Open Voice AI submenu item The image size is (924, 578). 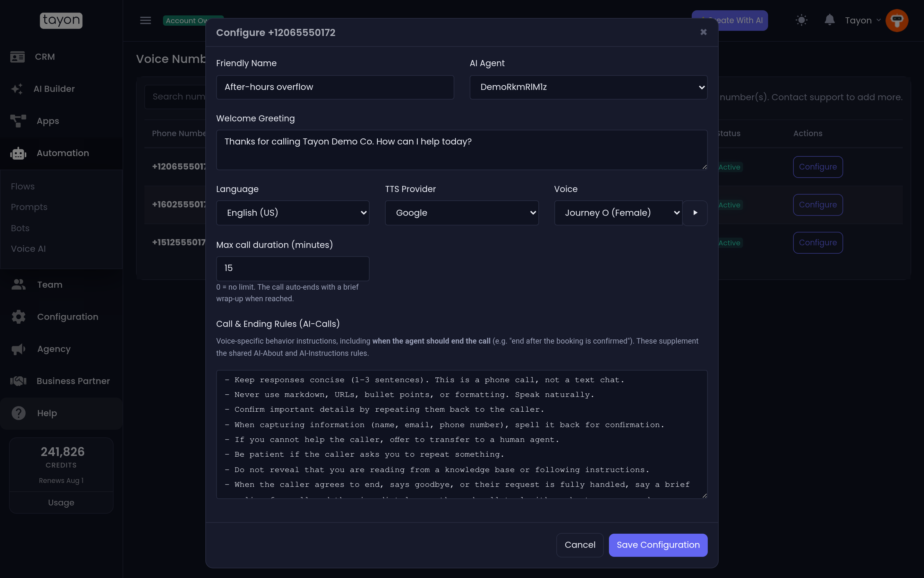point(28,249)
